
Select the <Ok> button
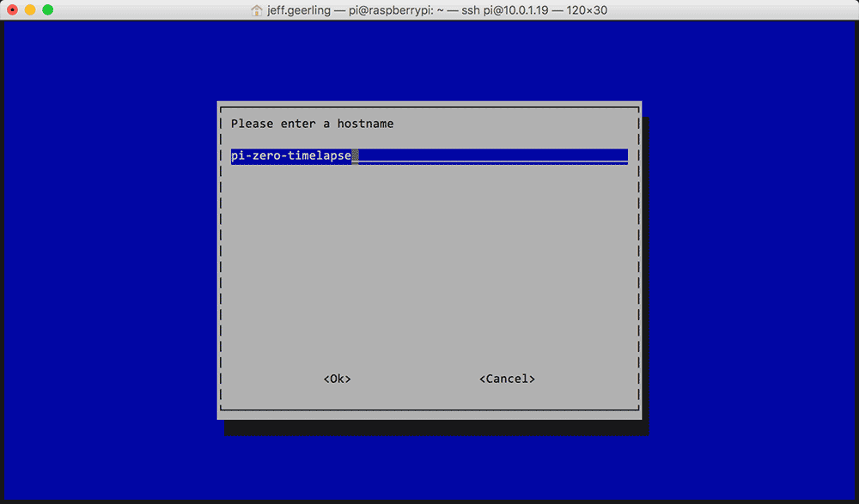337,379
